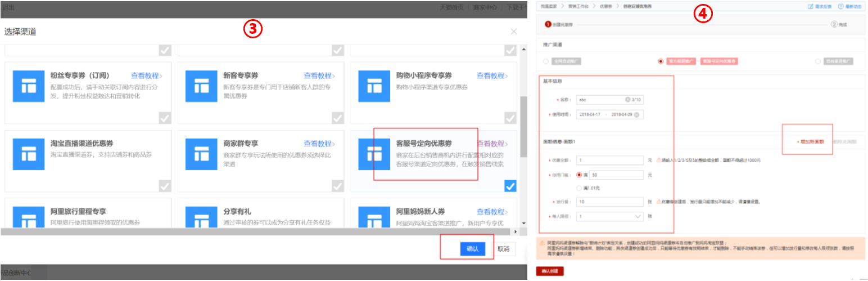Tick the checkmark on the 商家群专享 card
This screenshot has height=281, width=868.
(x=337, y=186)
